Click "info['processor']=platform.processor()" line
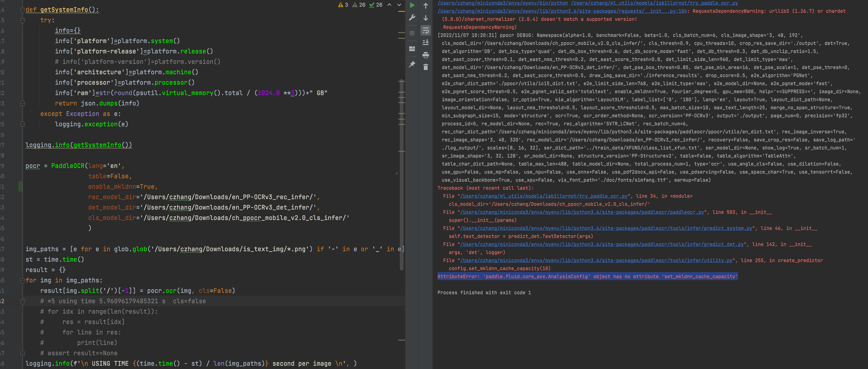The height and width of the screenshot is (369, 868). click(125, 83)
